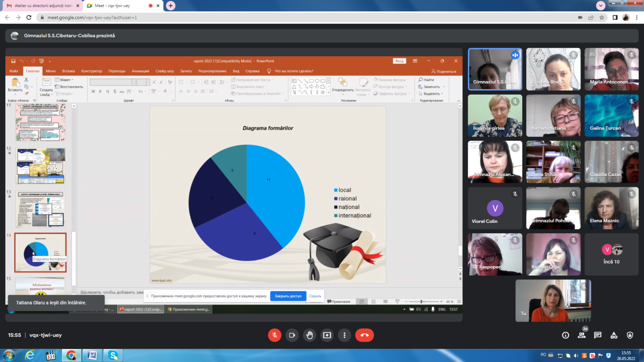
Task: Leave the call with red hang-up button
Action: click(365, 335)
